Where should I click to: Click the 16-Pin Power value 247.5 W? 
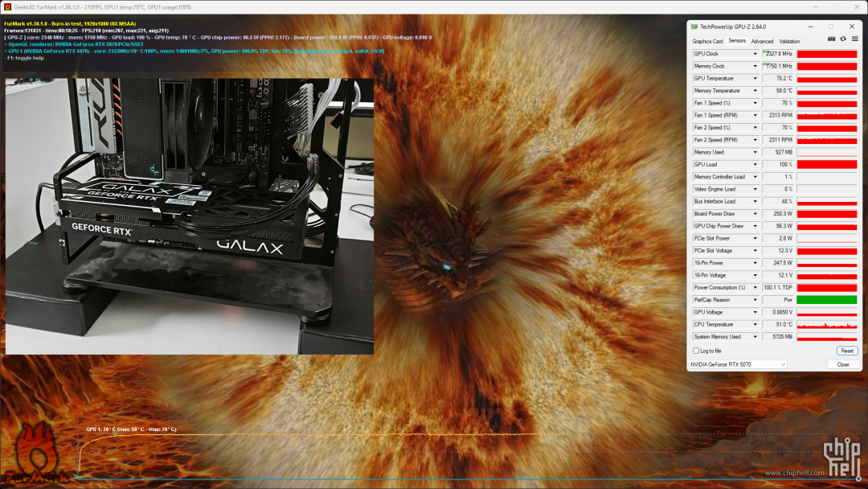point(778,262)
